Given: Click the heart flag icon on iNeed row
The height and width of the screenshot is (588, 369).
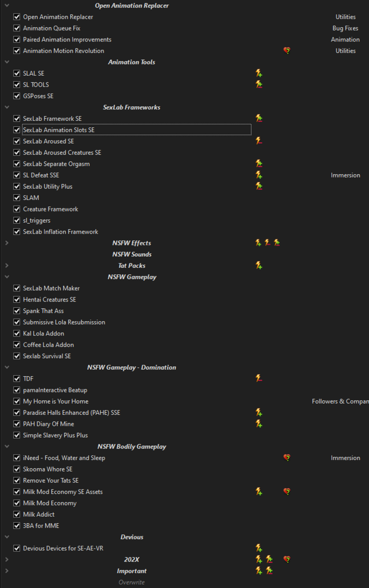Looking at the screenshot, I should pyautogui.click(x=287, y=457).
